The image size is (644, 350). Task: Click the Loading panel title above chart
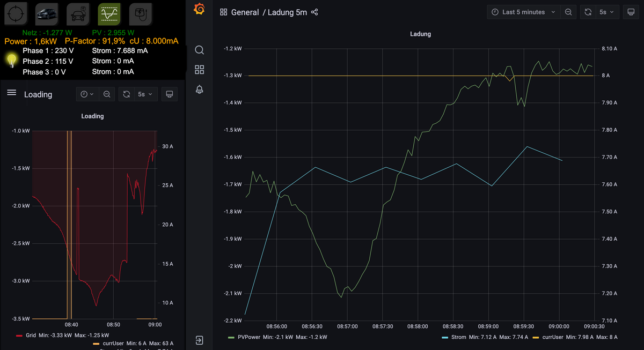(92, 116)
